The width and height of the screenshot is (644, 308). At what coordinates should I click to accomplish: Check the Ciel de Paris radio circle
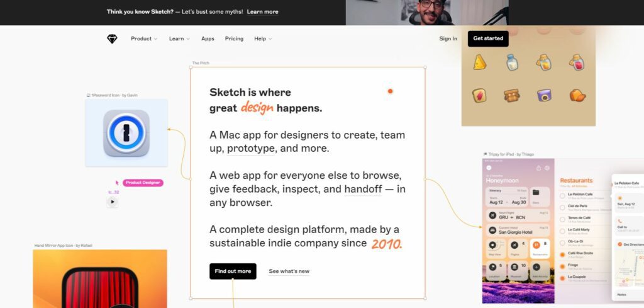(x=563, y=208)
